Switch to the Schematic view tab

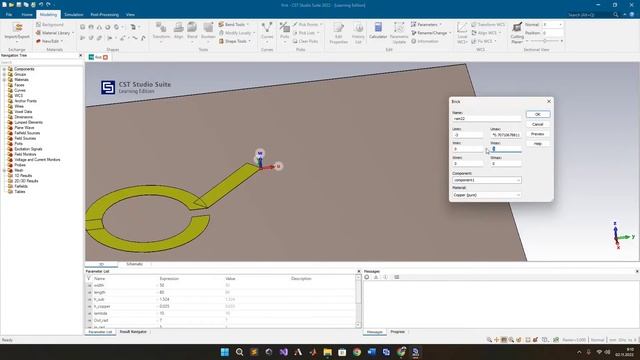click(134, 264)
